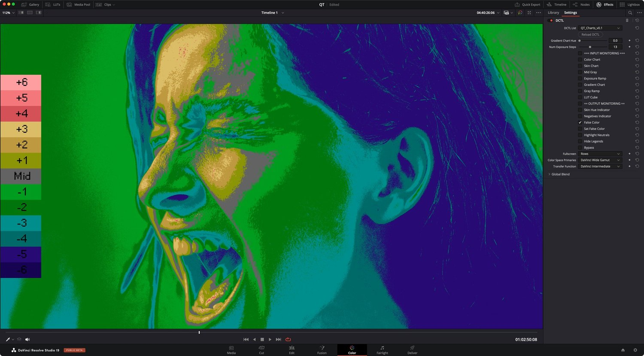Screen dimensions: 644x356
Task: Open project settings gear icon
Action: coord(635,350)
